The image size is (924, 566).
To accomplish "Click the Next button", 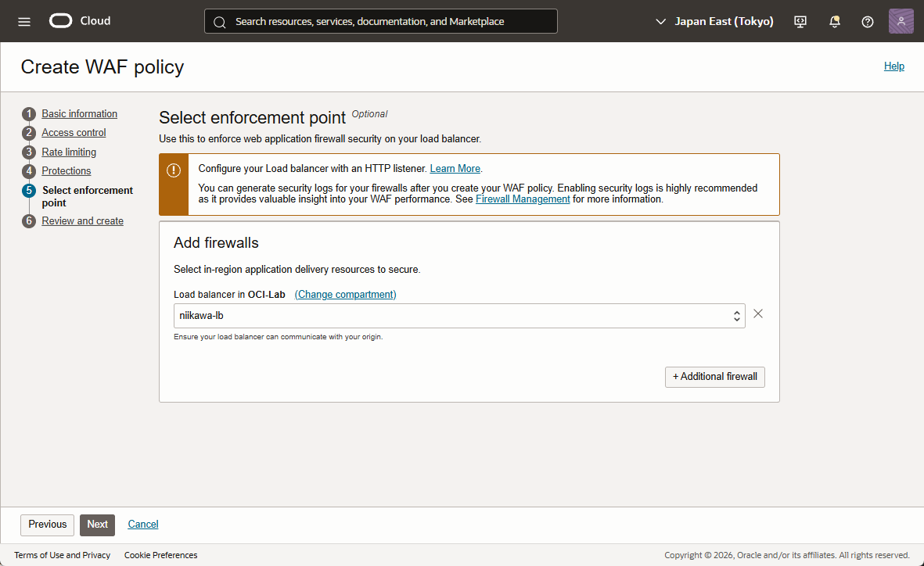I will (97, 525).
